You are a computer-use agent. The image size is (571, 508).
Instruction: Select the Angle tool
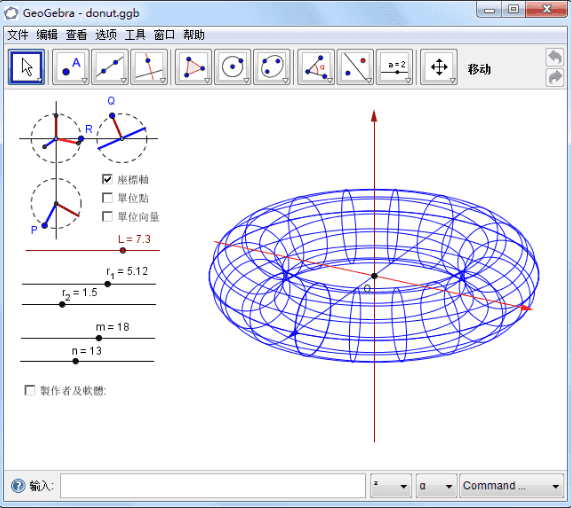tap(316, 67)
